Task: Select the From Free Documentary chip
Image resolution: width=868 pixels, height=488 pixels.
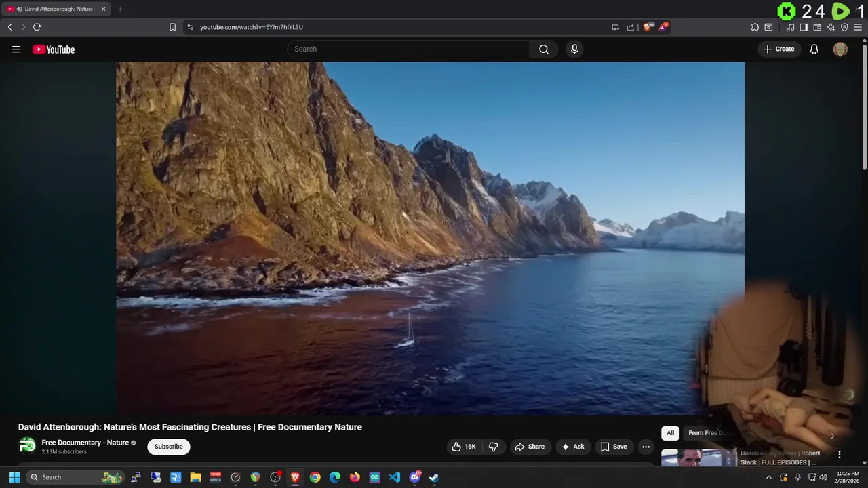Action: pyautogui.click(x=709, y=433)
